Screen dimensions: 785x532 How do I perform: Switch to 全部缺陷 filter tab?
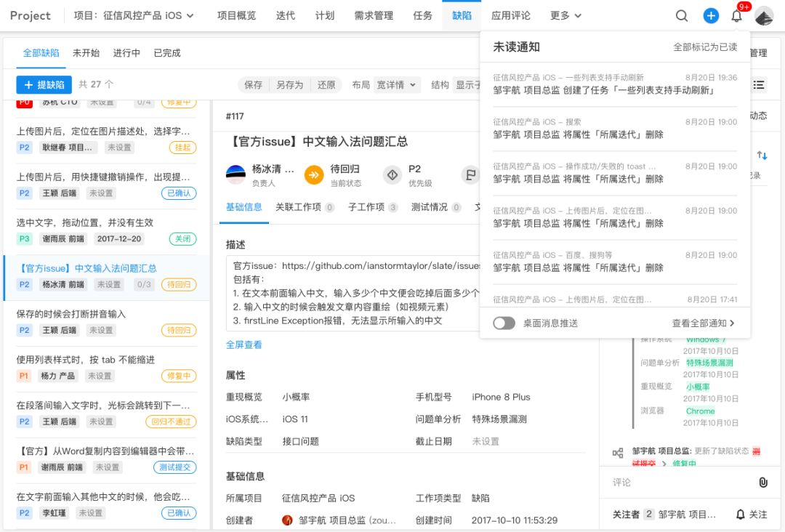click(x=41, y=53)
